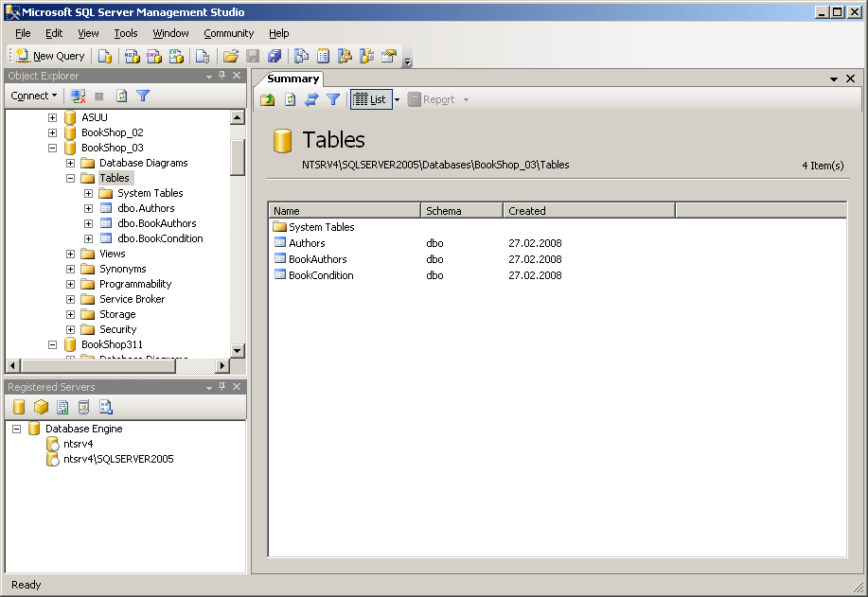868x597 pixels.
Task: Select dbo.BookCondition in Object Explorer tree
Action: coord(160,238)
